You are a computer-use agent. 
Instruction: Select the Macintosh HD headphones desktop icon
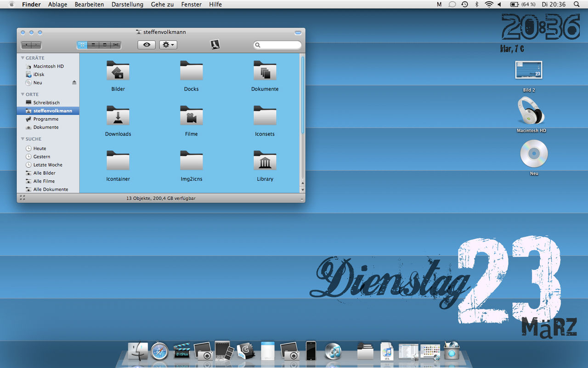pos(531,111)
